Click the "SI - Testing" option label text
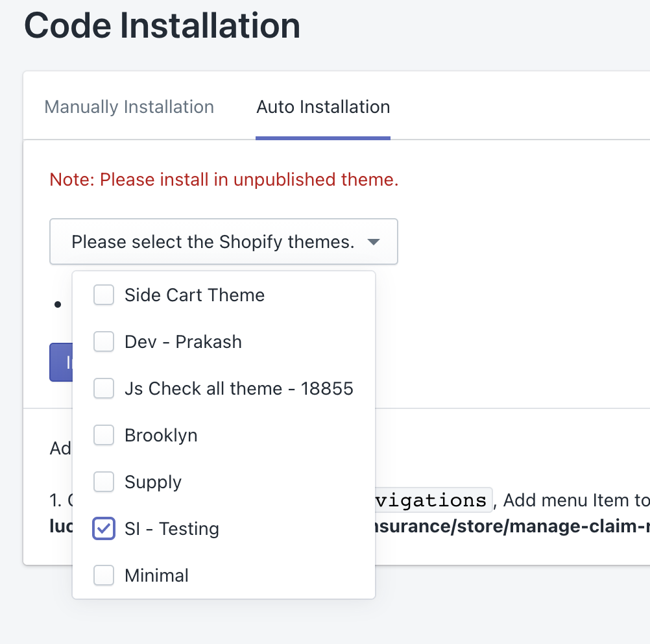This screenshot has height=644, width=650. (x=172, y=529)
